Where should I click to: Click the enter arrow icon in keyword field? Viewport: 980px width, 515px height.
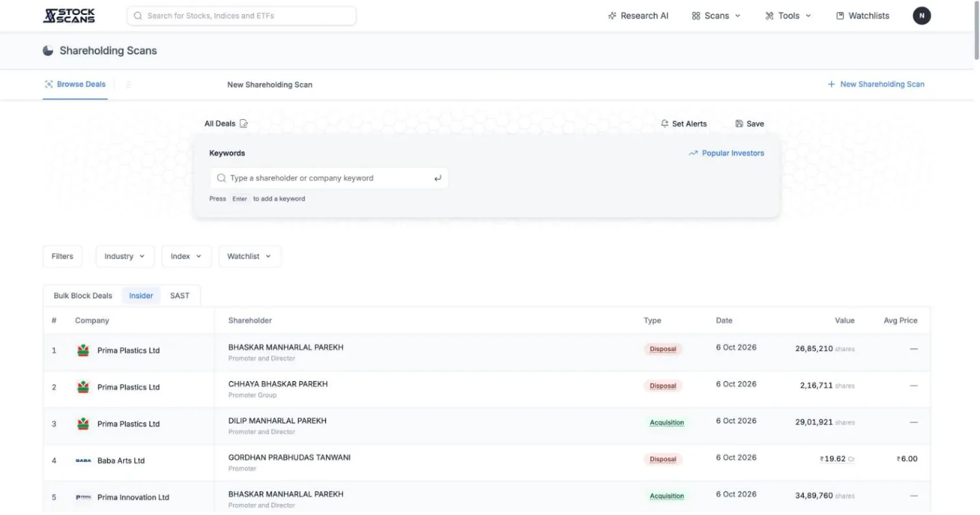[x=438, y=178]
